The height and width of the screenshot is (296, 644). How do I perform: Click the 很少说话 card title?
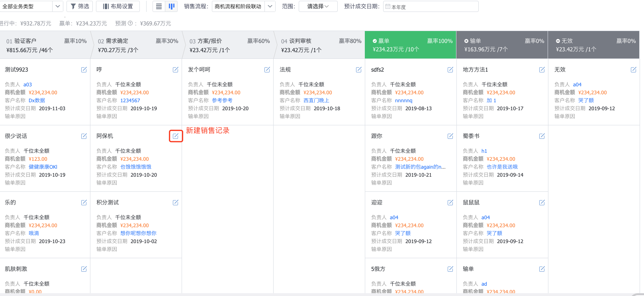tap(16, 136)
